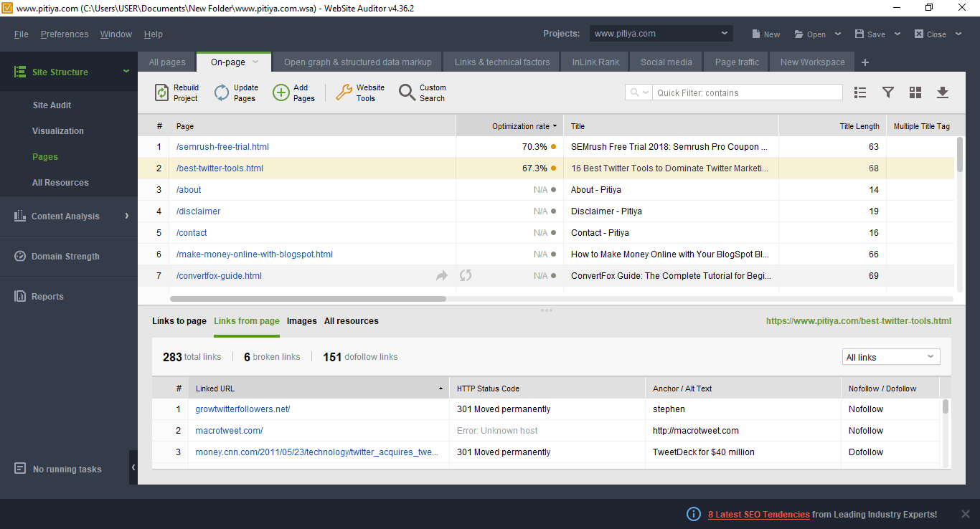Screen dimensions: 980x529
Task: Sort by the Optimization rate column header
Action: [509, 126]
